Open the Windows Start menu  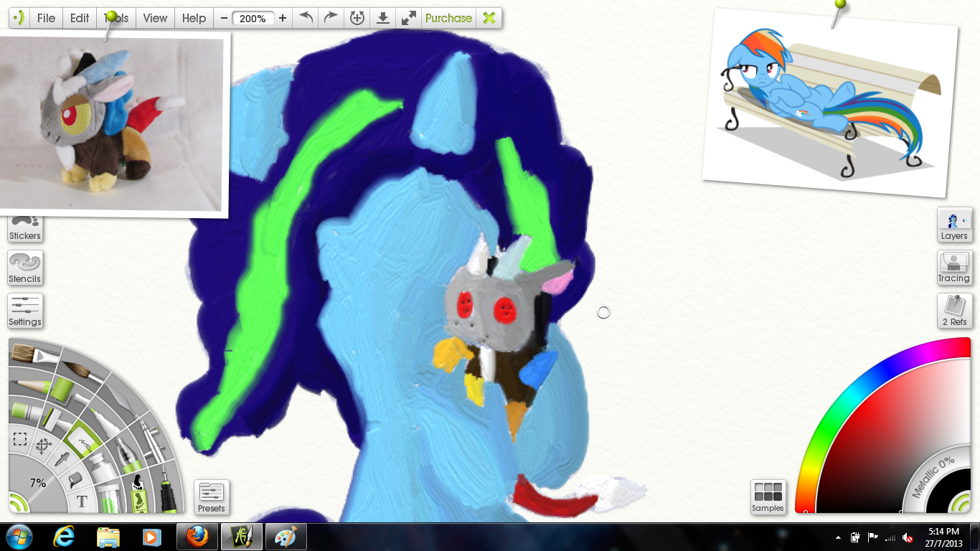[x=19, y=537]
